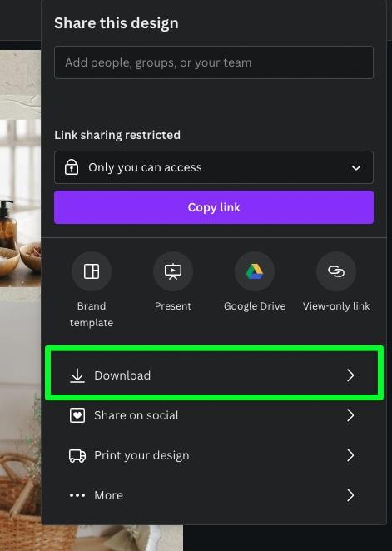Click the View-only link icon
Screen dimensions: 392x551
click(x=336, y=271)
